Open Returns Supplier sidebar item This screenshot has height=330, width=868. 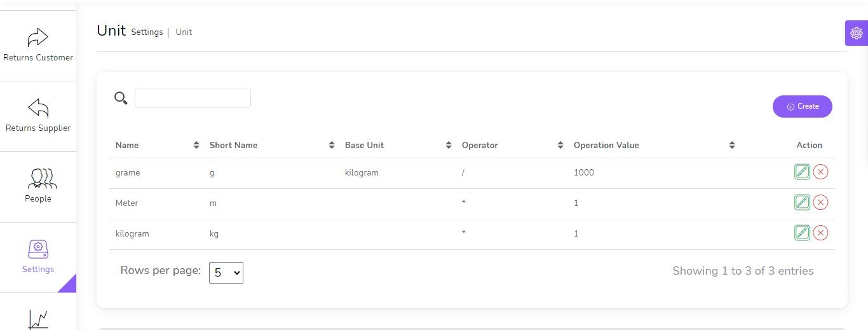38,116
